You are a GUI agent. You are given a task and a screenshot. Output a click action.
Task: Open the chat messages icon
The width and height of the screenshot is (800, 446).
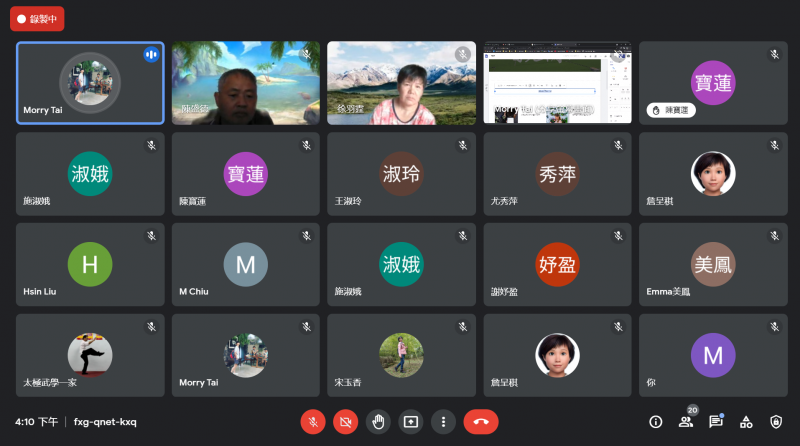716,422
